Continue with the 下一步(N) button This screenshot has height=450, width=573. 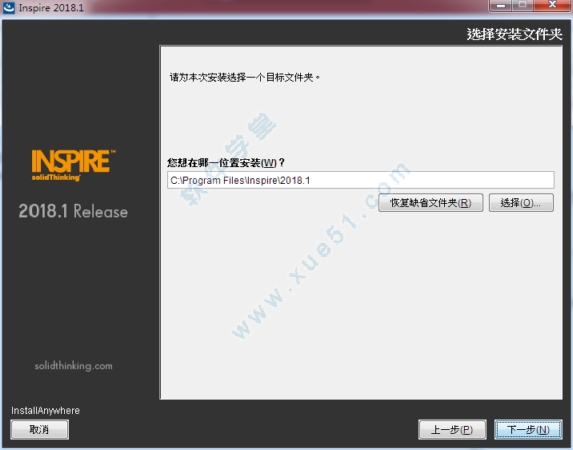coord(528,430)
